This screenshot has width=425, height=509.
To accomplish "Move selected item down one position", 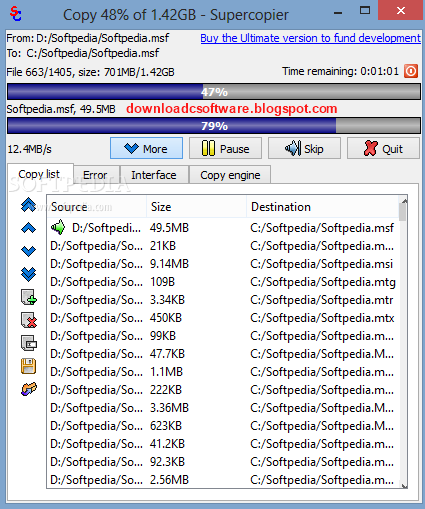I will click(x=28, y=251).
